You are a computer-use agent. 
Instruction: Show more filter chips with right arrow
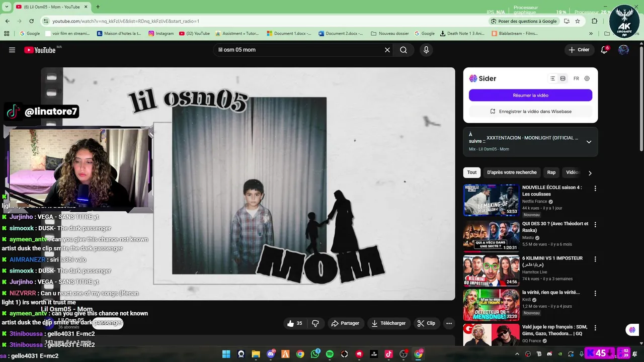(x=590, y=173)
